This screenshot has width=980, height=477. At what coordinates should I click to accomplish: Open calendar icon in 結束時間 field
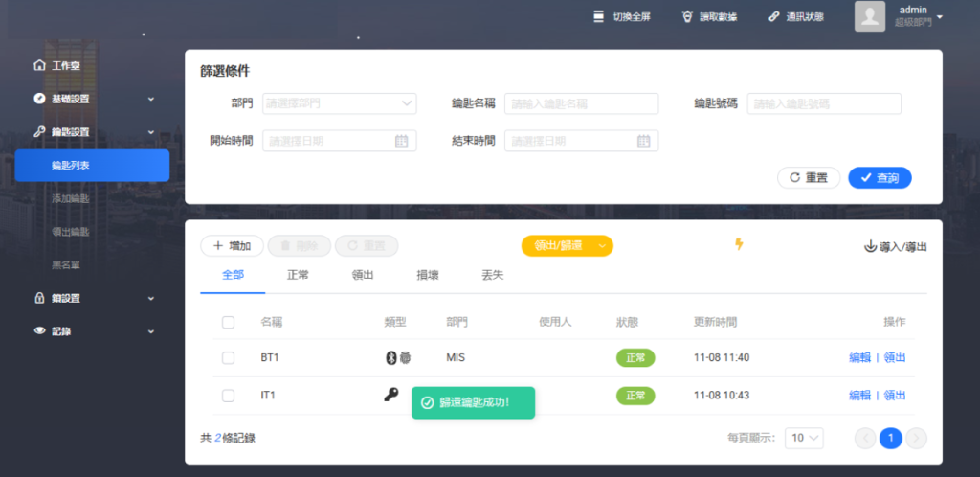point(644,141)
